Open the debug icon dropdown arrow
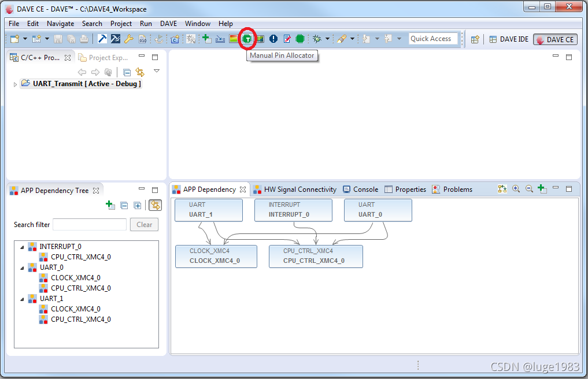 point(327,39)
